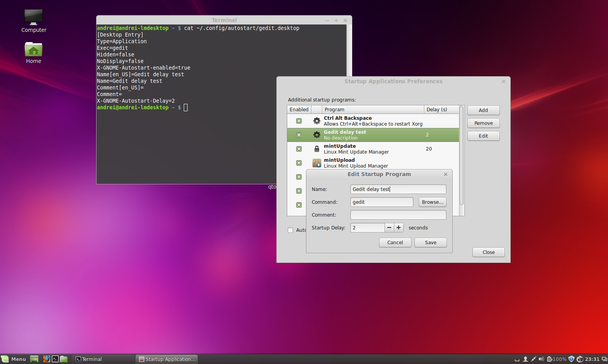The width and height of the screenshot is (608, 364).
Task: Click the volume icon in the system tray
Action: pos(541,359)
